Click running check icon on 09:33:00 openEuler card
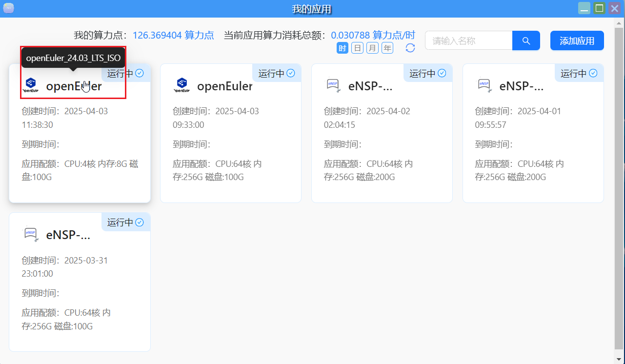625x364 pixels. [x=291, y=73]
